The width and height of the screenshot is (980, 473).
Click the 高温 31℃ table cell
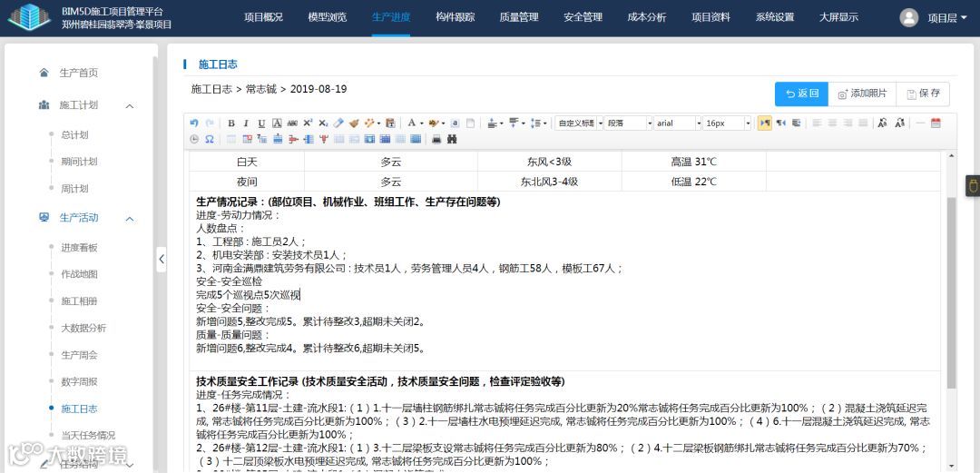tap(694, 162)
